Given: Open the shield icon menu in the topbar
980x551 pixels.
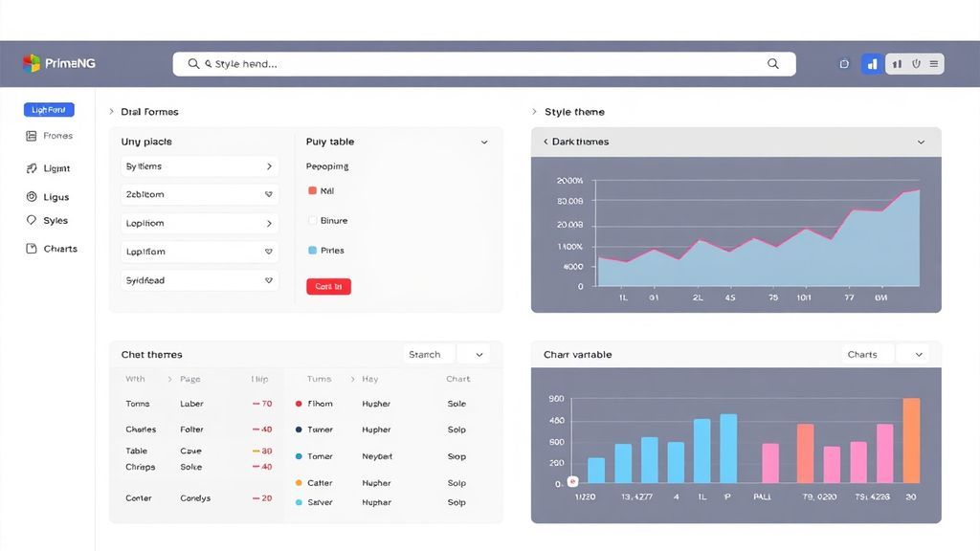Looking at the screenshot, I should click(916, 63).
